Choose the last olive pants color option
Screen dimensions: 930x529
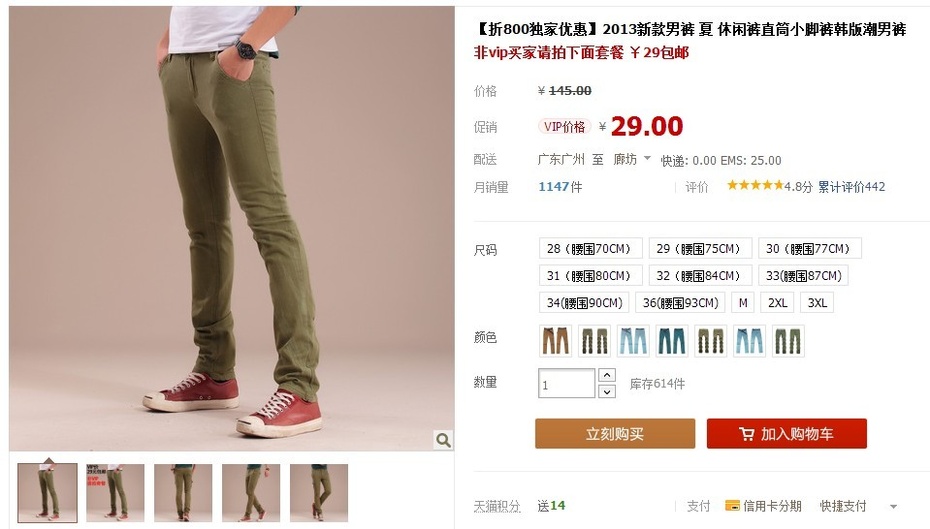(788, 341)
